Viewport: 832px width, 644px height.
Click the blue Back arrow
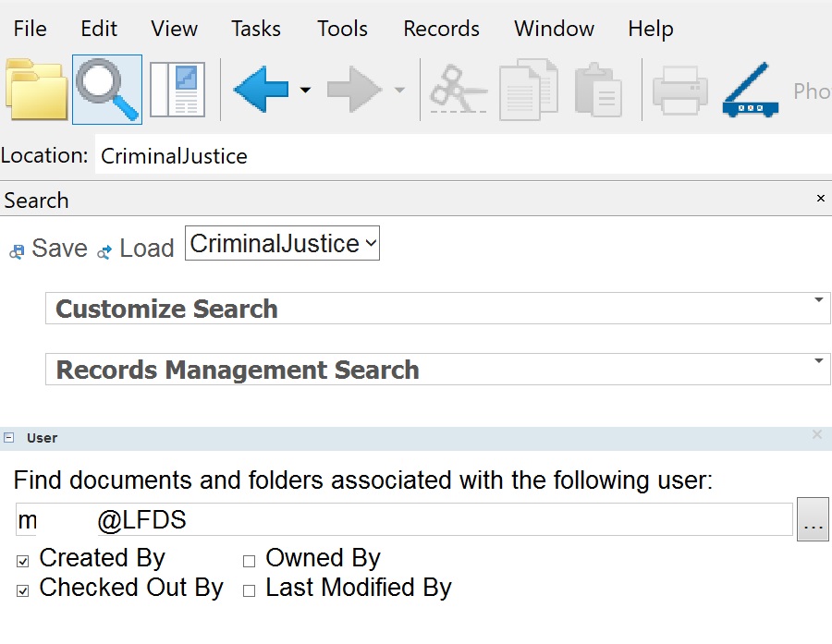[260, 90]
